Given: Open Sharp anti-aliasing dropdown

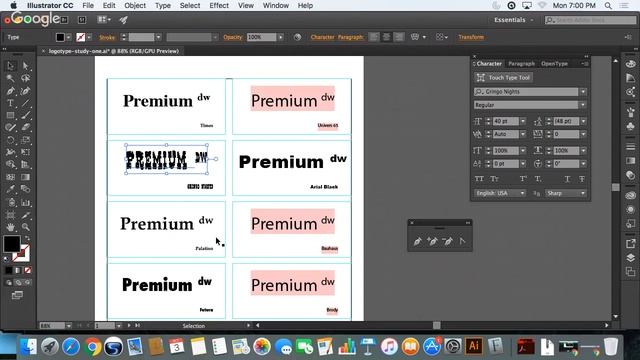Looking at the screenshot, I should click(566, 193).
